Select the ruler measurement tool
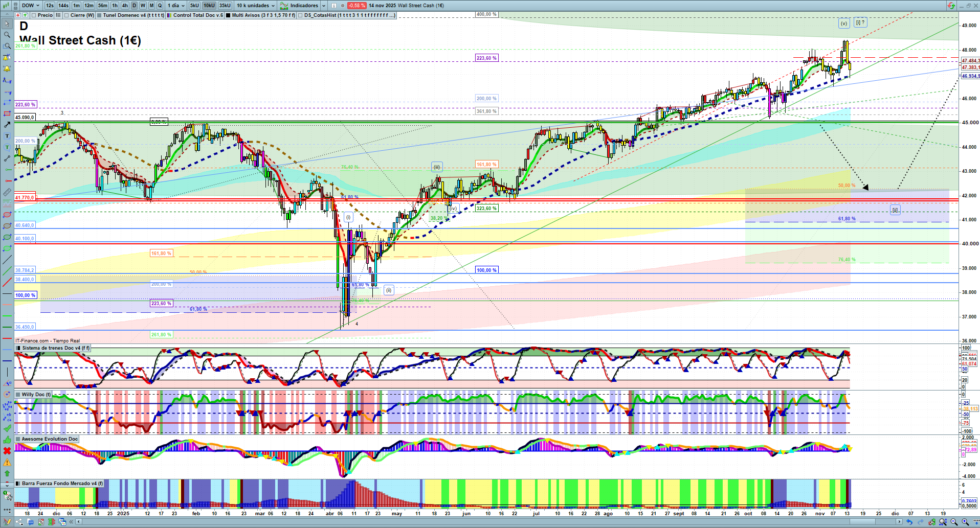The width and height of the screenshot is (980, 528). [x=7, y=192]
